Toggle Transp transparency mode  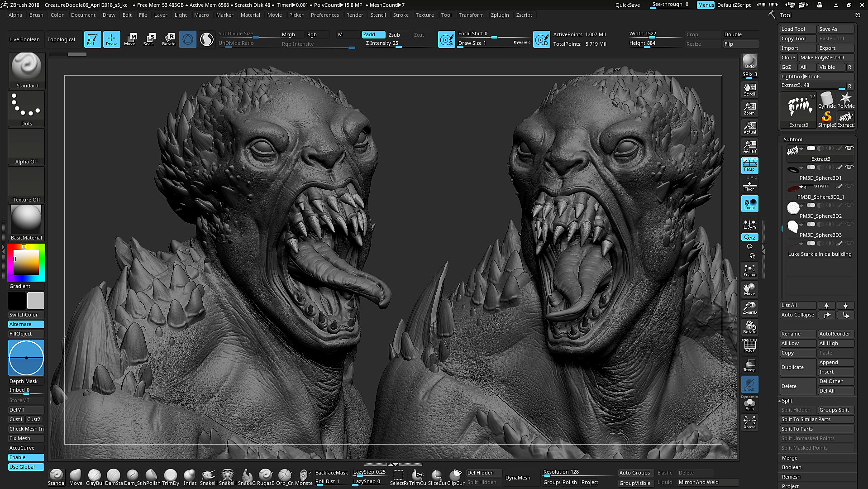[749, 365]
